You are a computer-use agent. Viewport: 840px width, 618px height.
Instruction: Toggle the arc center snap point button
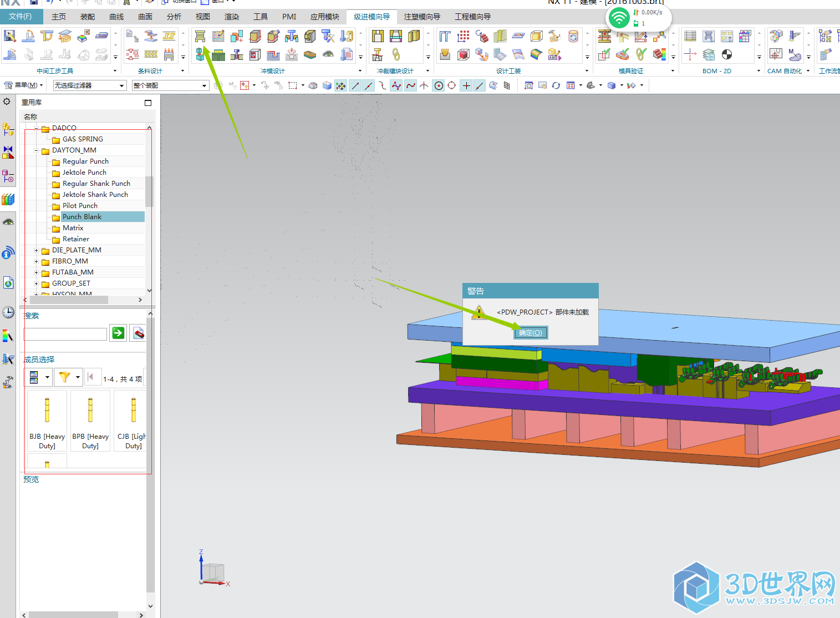[439, 85]
